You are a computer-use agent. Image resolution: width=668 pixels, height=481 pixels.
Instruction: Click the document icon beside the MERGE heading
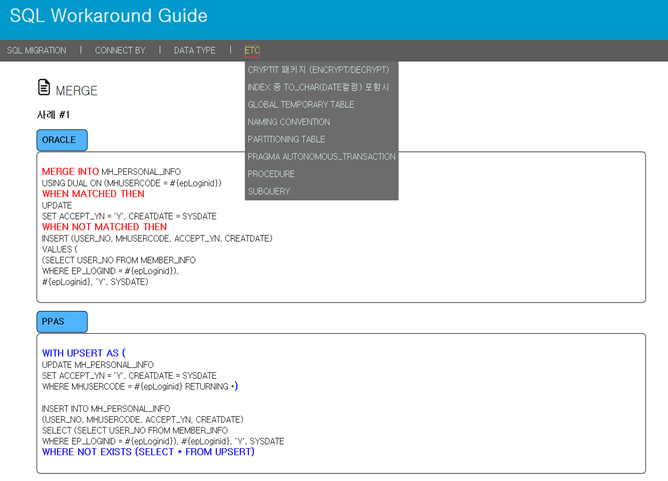[44, 87]
